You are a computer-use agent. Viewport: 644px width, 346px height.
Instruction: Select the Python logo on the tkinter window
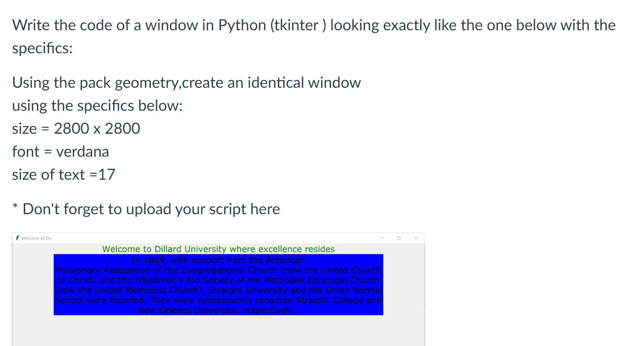[18, 238]
